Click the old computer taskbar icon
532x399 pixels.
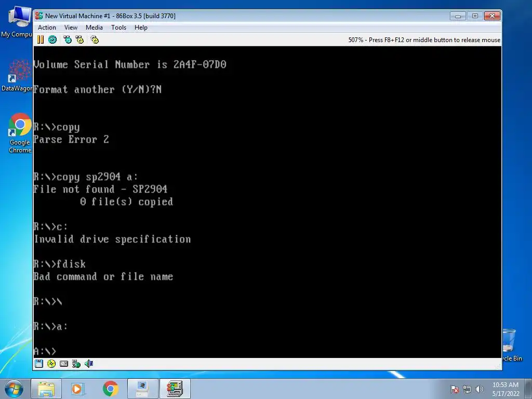coord(142,389)
